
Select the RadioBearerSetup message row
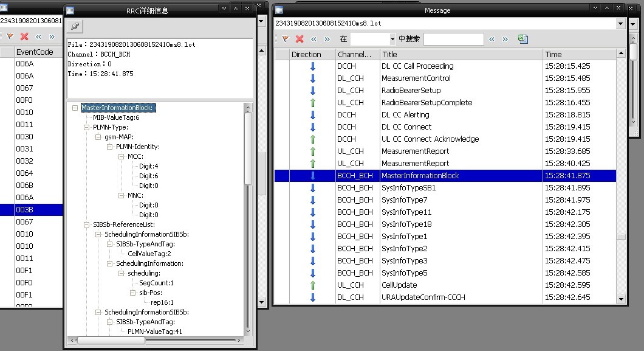[445, 91]
